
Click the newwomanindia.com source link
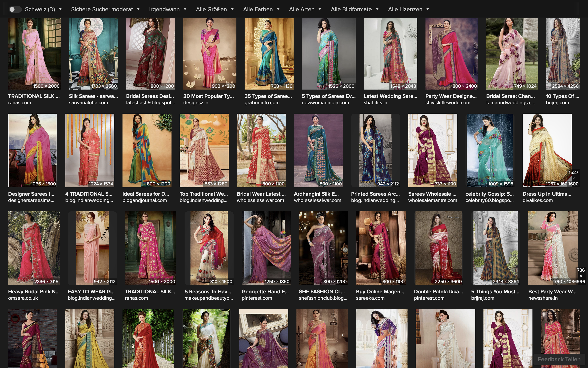click(325, 103)
